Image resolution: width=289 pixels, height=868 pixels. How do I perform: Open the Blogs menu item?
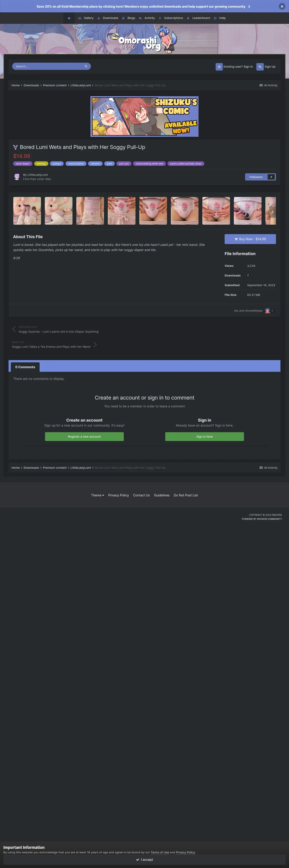(129, 18)
